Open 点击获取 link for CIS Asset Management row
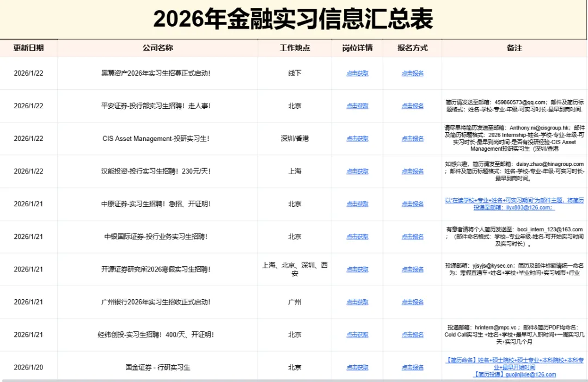Image resolution: width=588 pixels, height=382 pixels. [357, 139]
